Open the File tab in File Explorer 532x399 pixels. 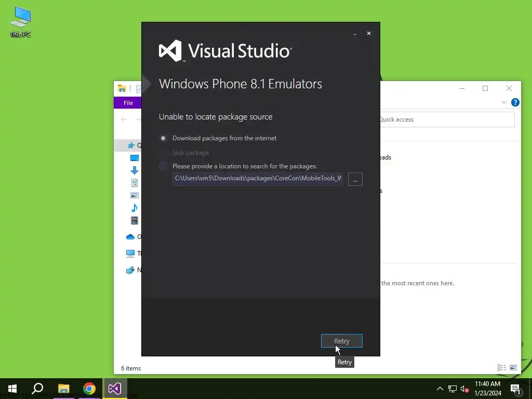coord(128,103)
